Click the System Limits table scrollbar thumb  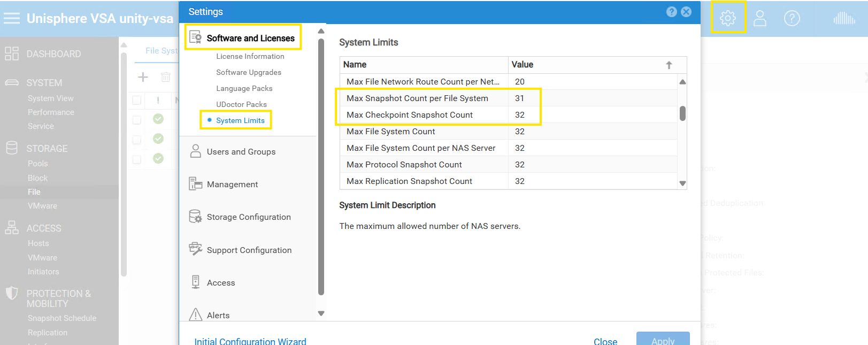click(x=682, y=113)
